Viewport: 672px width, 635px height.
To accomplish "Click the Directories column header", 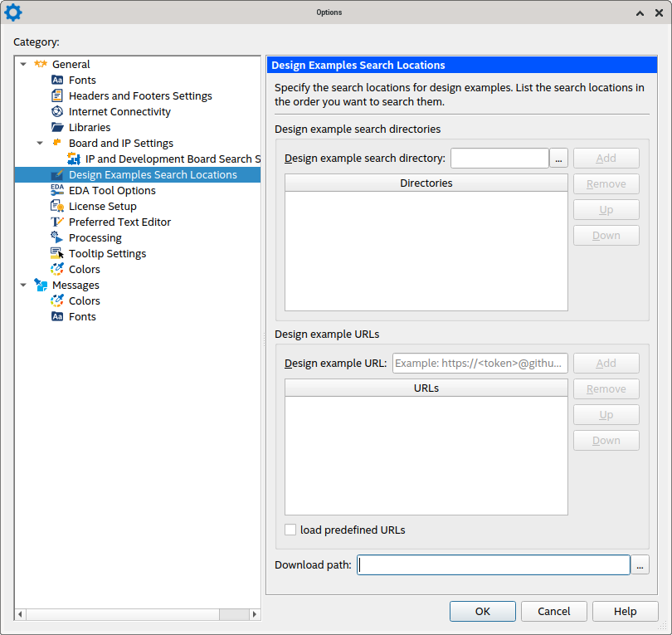I will tap(426, 183).
